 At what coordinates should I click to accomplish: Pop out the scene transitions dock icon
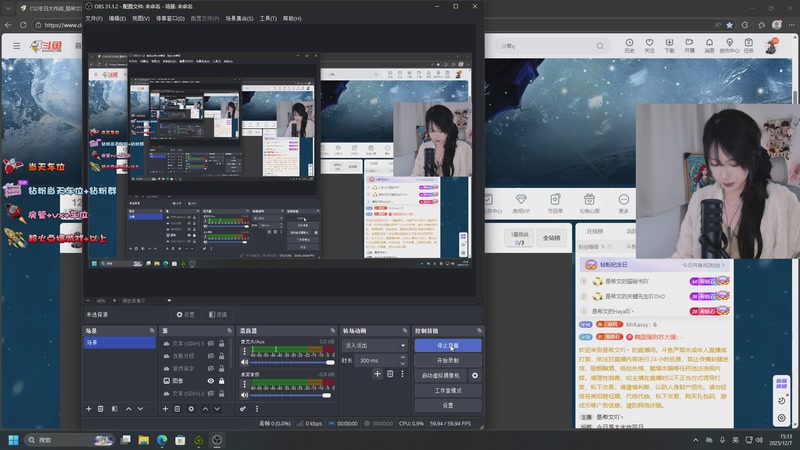coord(405,331)
